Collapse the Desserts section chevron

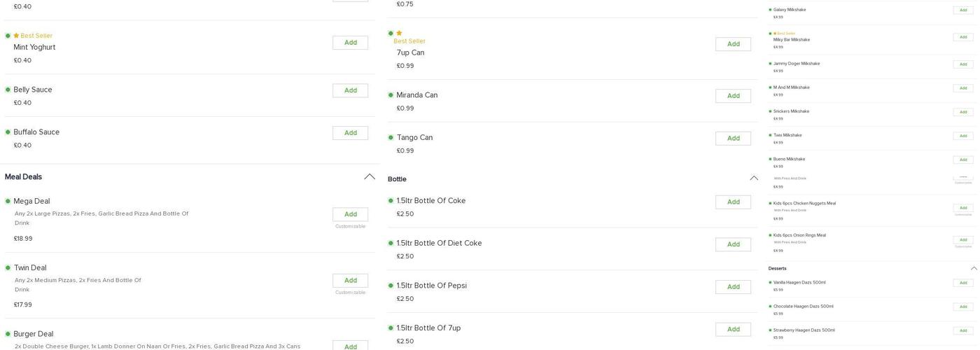coord(974,268)
